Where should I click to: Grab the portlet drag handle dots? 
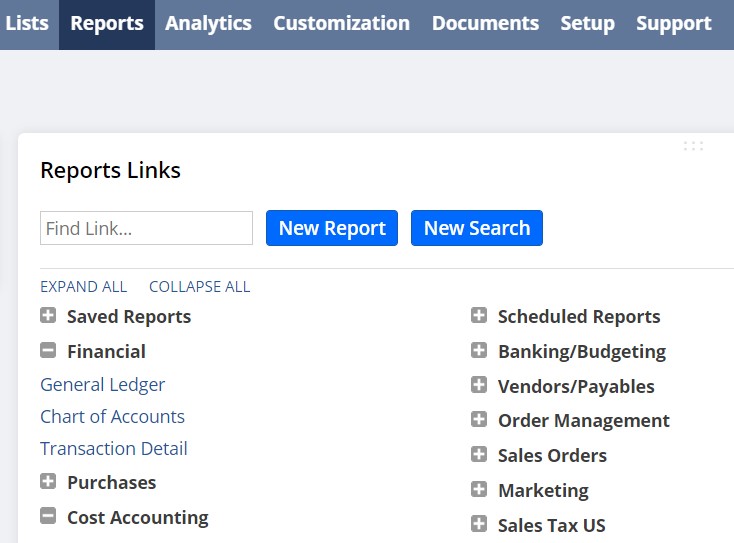pyautogui.click(x=693, y=146)
